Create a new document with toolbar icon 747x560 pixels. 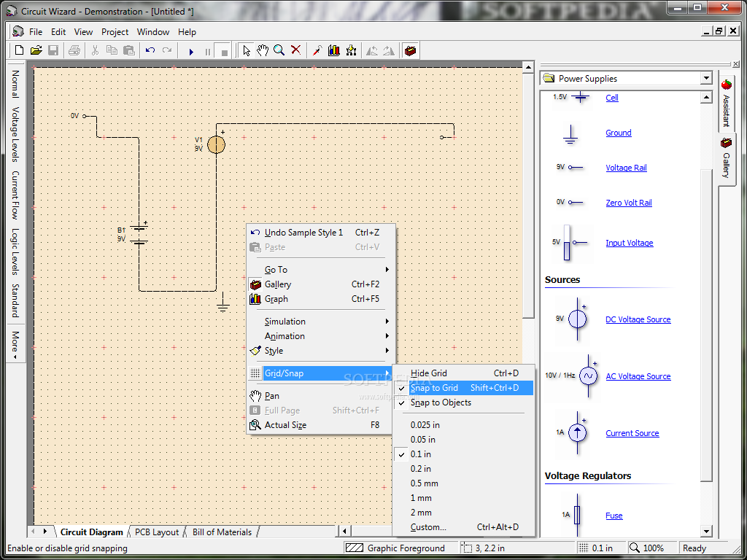[x=20, y=50]
